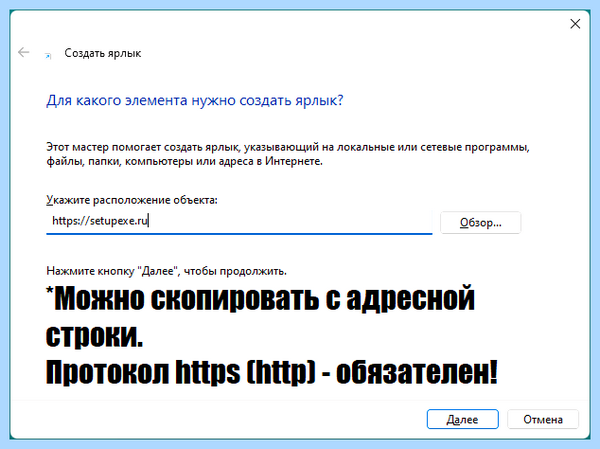Click the shortcut icon beside the Создать ярлык title
The height and width of the screenshot is (449, 600).
48,56
